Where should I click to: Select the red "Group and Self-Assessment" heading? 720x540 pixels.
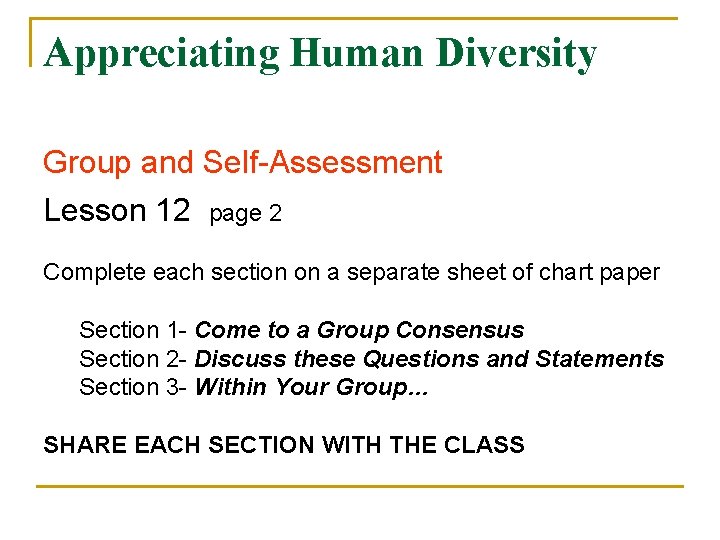[242, 163]
